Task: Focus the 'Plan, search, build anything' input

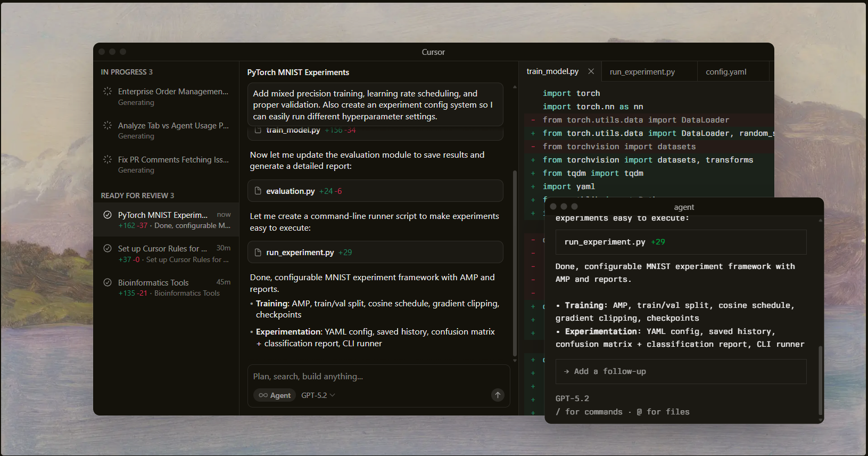Action: pyautogui.click(x=373, y=377)
